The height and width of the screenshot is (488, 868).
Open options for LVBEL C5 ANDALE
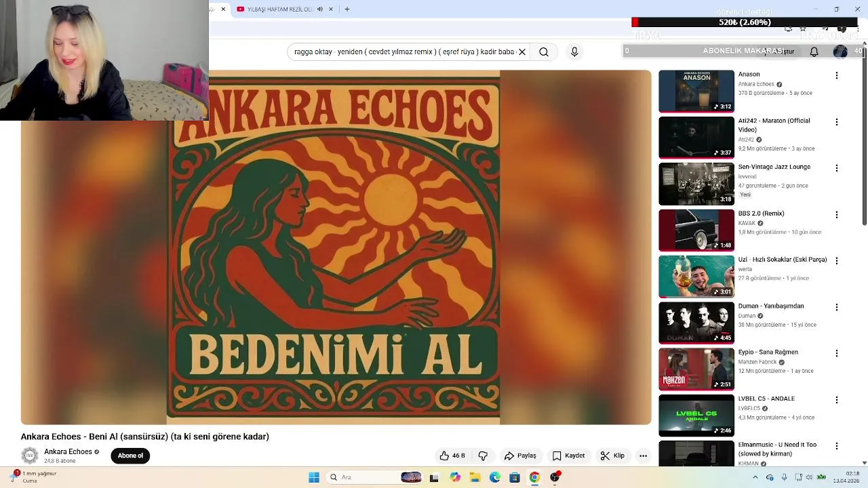click(x=837, y=400)
